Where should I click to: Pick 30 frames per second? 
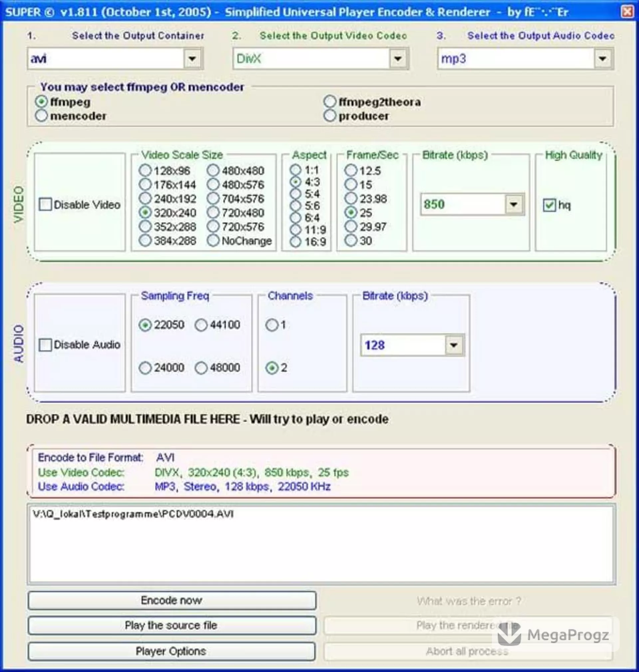[351, 240]
